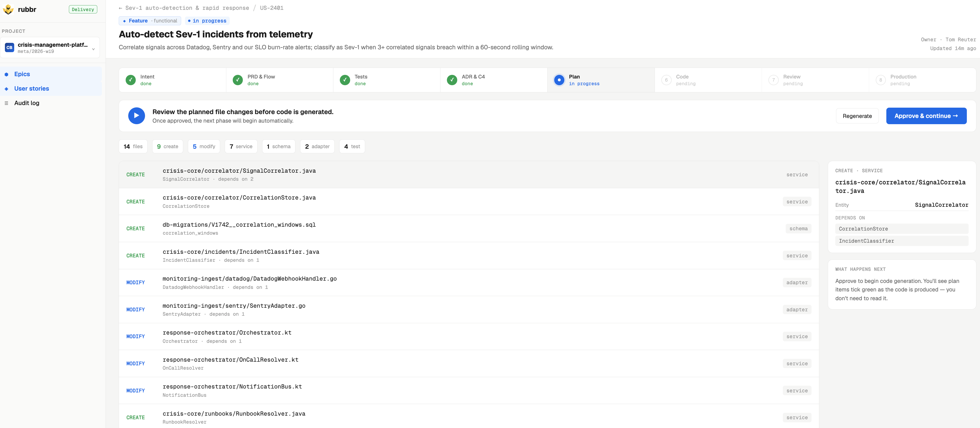Select SignalCorrelator.java file row
Screen dimensions: 980x428
(x=469, y=175)
